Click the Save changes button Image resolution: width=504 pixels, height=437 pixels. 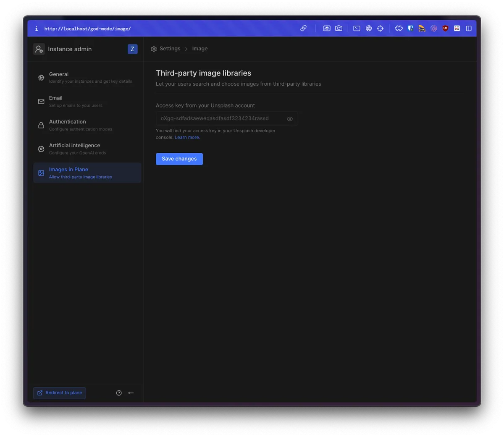click(x=179, y=159)
